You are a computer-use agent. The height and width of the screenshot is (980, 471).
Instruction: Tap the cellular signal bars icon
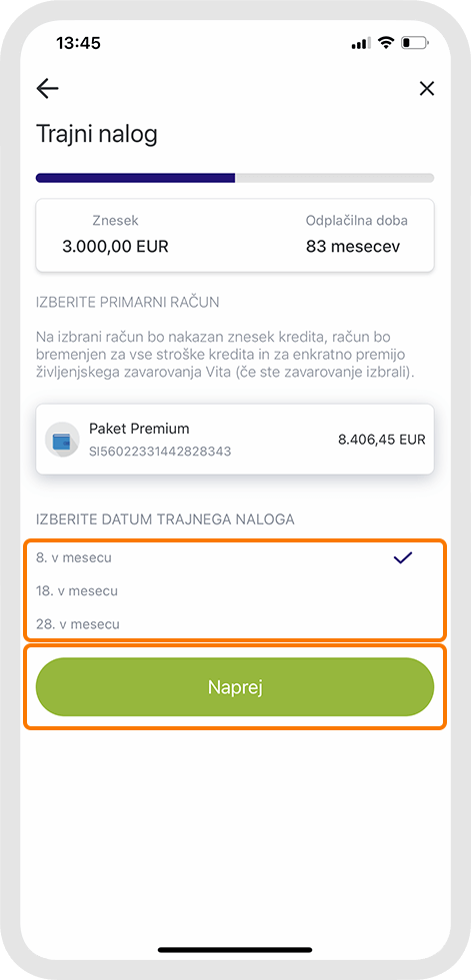[362, 43]
